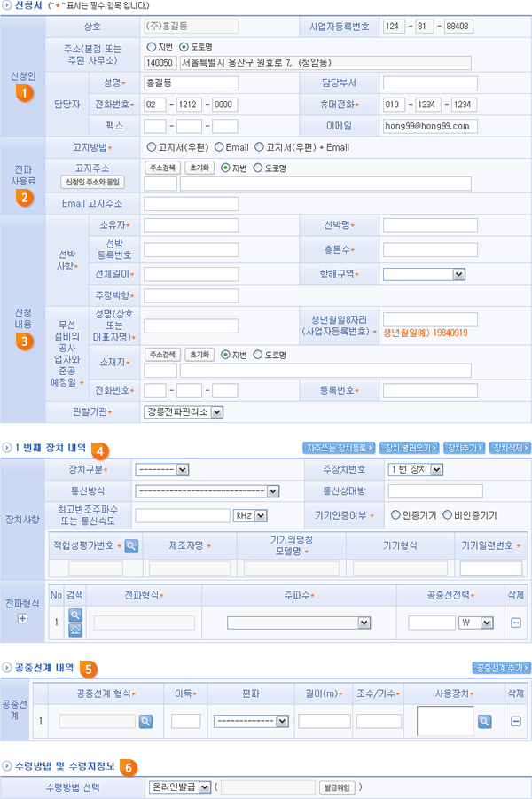The width and height of the screenshot is (532, 799).
Task: Open the 장치구분 dropdown
Action: tap(162, 470)
